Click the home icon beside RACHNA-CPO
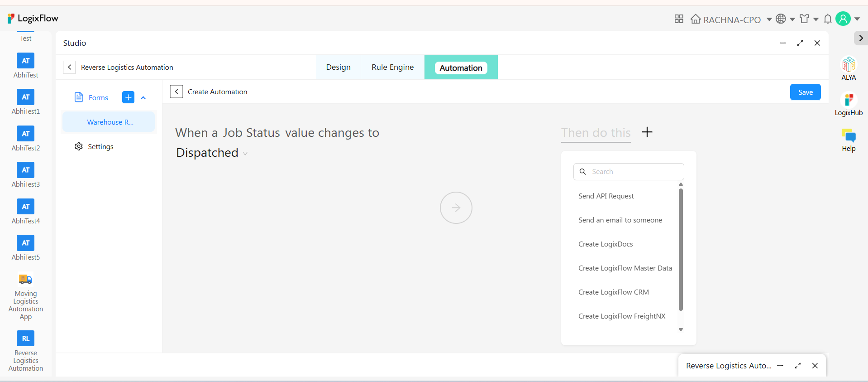The width and height of the screenshot is (868, 382). coord(696,19)
